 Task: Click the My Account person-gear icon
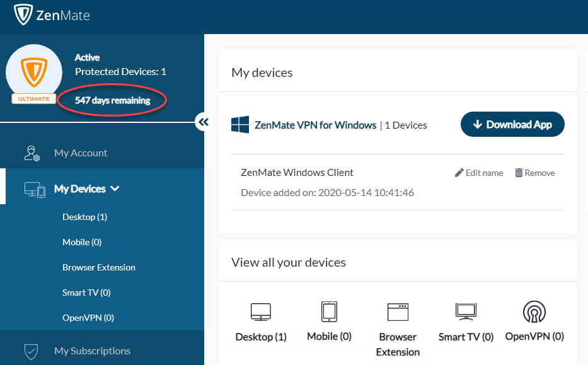click(32, 153)
